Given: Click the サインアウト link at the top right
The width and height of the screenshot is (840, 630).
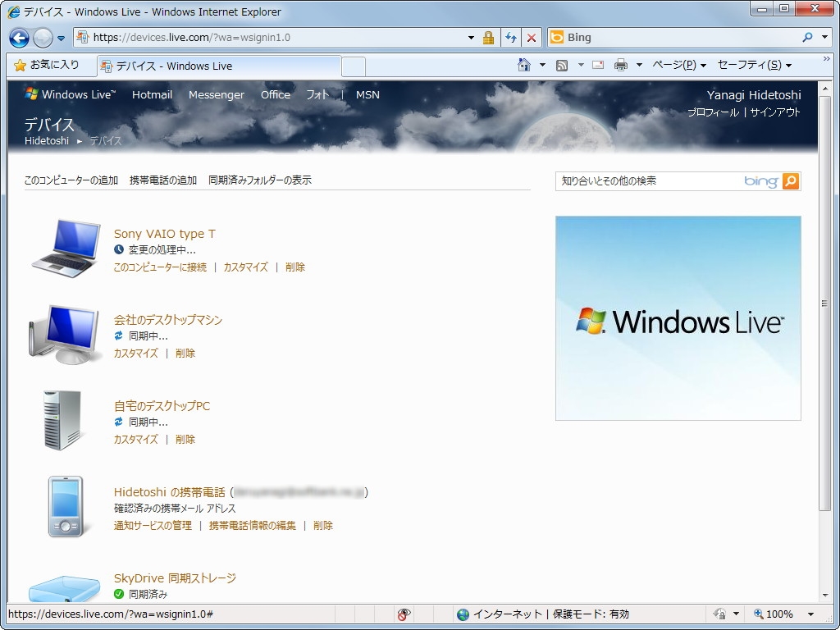Looking at the screenshot, I should point(776,112).
